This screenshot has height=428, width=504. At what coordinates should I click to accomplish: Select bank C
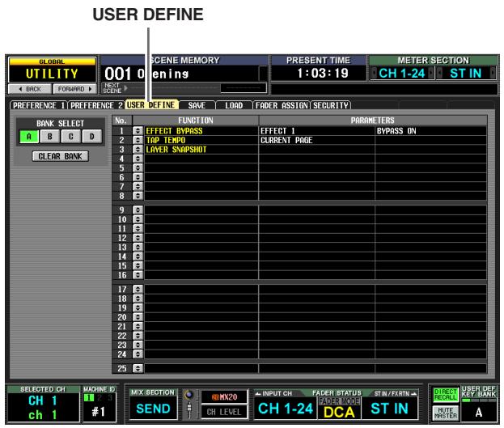[70, 137]
